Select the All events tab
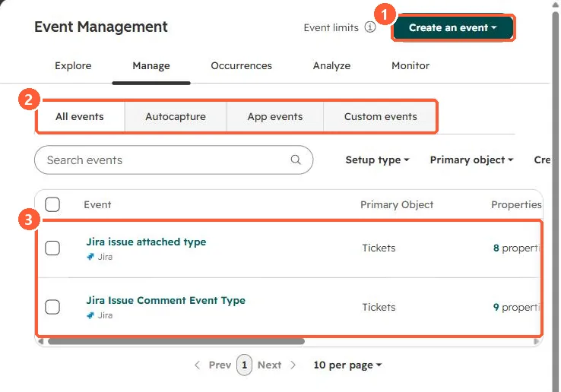561x392 pixels. point(79,116)
